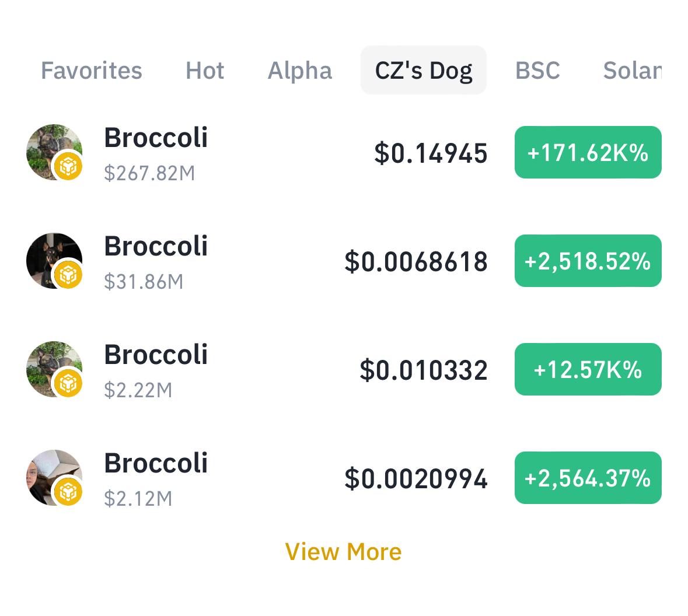Open the Hot tab
The image size is (688, 616).
pyautogui.click(x=205, y=70)
